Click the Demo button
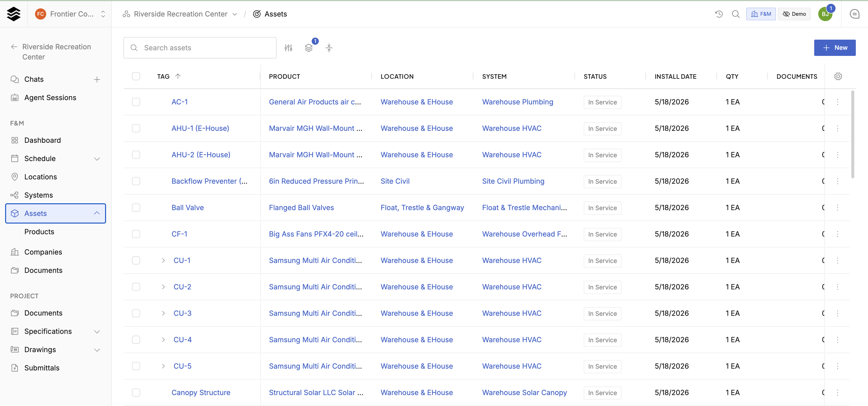Screen dimensions: 868x406 click(x=794, y=14)
